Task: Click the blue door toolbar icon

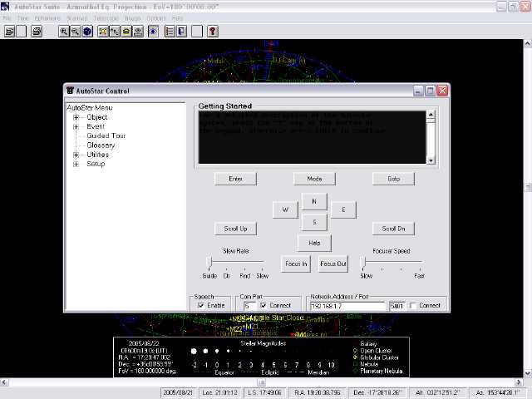Action: [181, 32]
